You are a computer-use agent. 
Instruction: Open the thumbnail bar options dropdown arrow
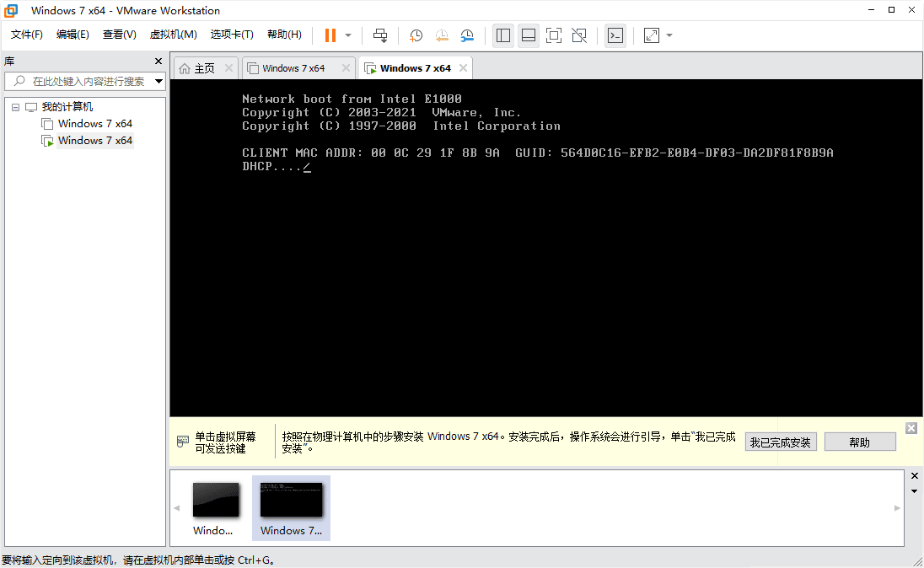tap(914, 491)
